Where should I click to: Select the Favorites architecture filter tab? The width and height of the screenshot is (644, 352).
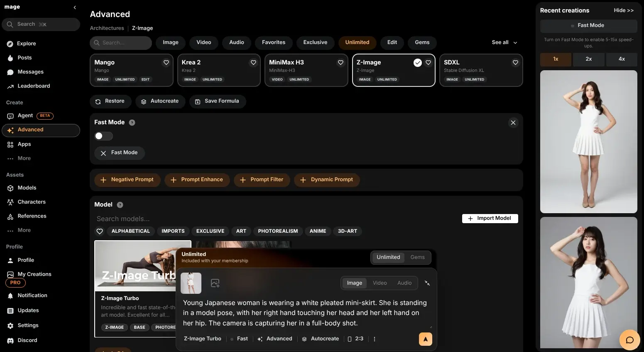274,42
